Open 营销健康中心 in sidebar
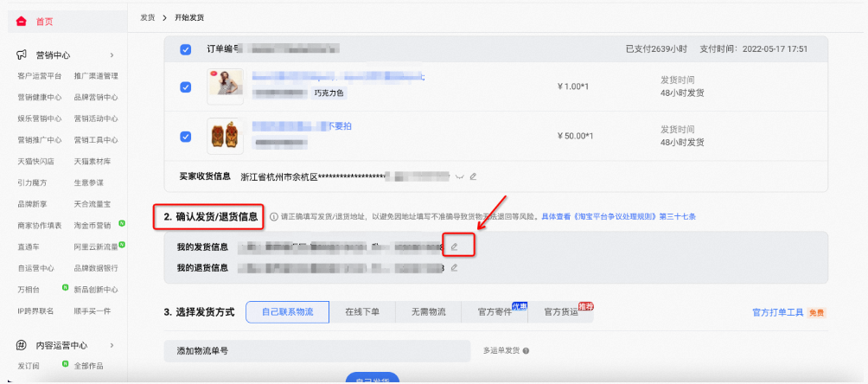Viewport: 868px width, 384px height. tap(39, 98)
